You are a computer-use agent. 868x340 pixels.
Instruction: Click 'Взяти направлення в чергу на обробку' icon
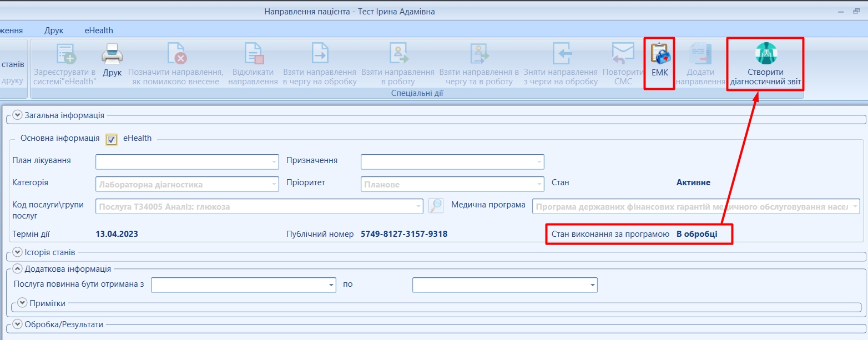(320, 54)
